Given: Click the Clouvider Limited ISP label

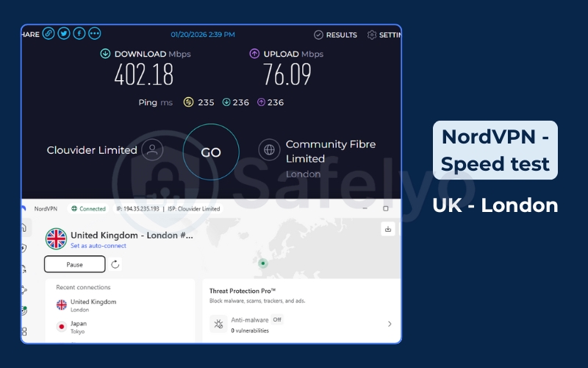Looking at the screenshot, I should (x=92, y=150).
